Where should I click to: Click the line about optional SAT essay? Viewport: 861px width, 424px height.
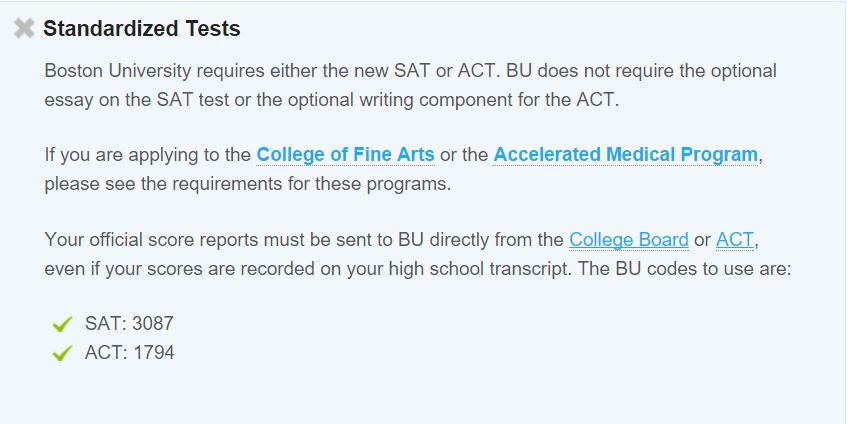(332, 101)
